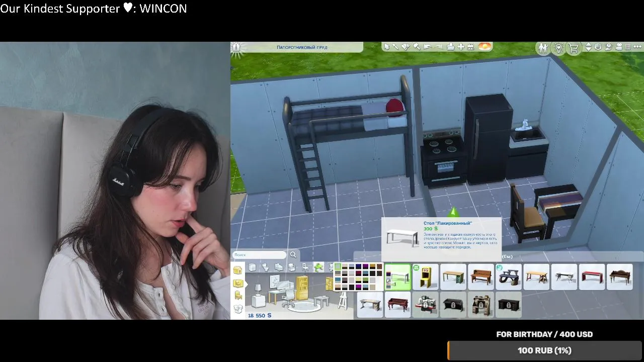Switch to Live mode with Sims icon
Image resolution: width=644 pixels, height=362 pixels.
(543, 48)
